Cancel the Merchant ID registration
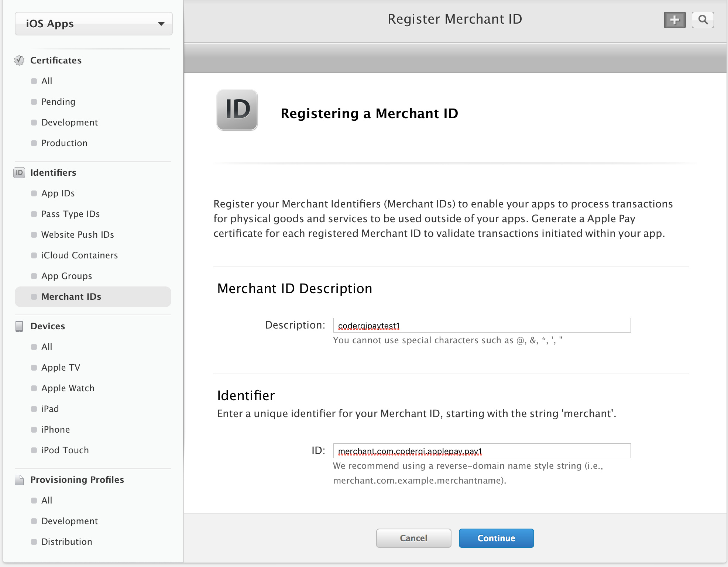The height and width of the screenshot is (567, 728). pyautogui.click(x=413, y=538)
